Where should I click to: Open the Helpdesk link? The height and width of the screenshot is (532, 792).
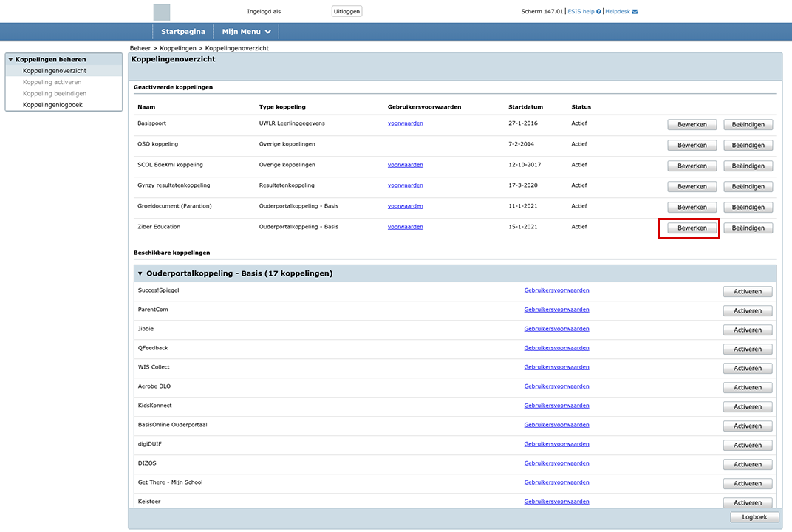tap(618, 11)
